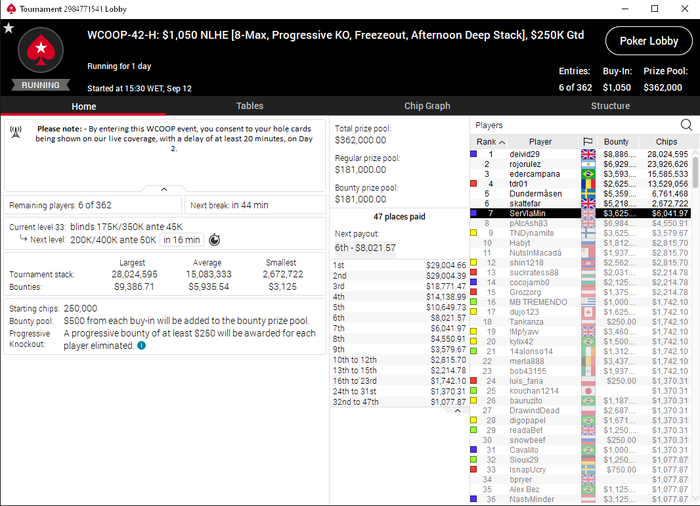
Task: Click the red tag beside IsnapUcry
Action: pyautogui.click(x=474, y=469)
